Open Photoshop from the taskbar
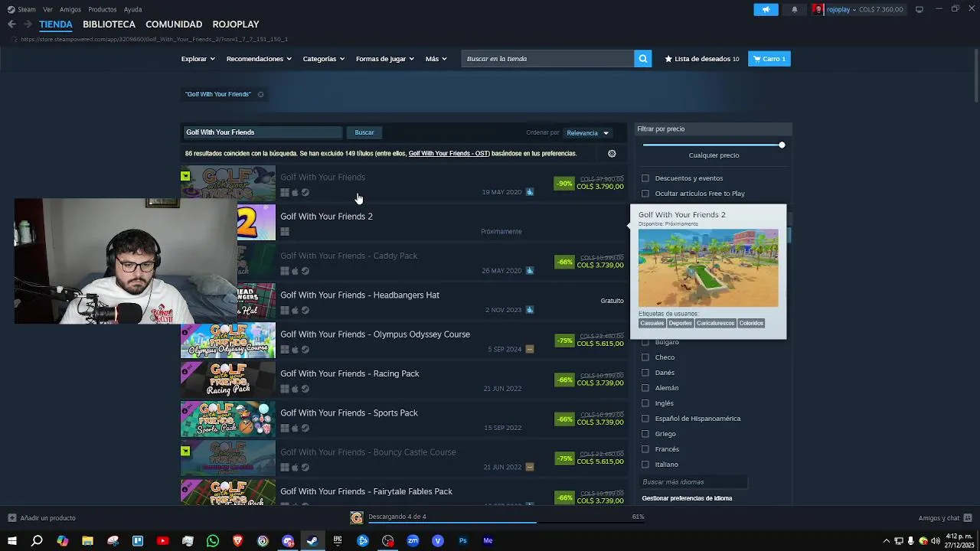980x551 pixels. point(462,541)
